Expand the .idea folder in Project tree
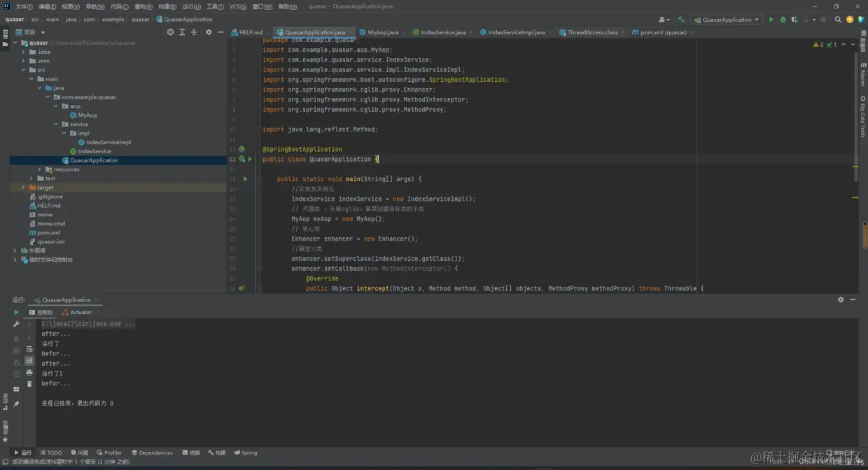 [x=23, y=52]
